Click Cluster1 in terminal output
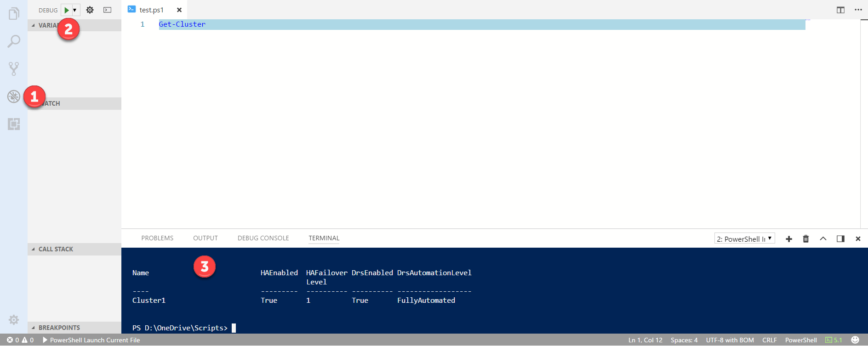 (149, 300)
